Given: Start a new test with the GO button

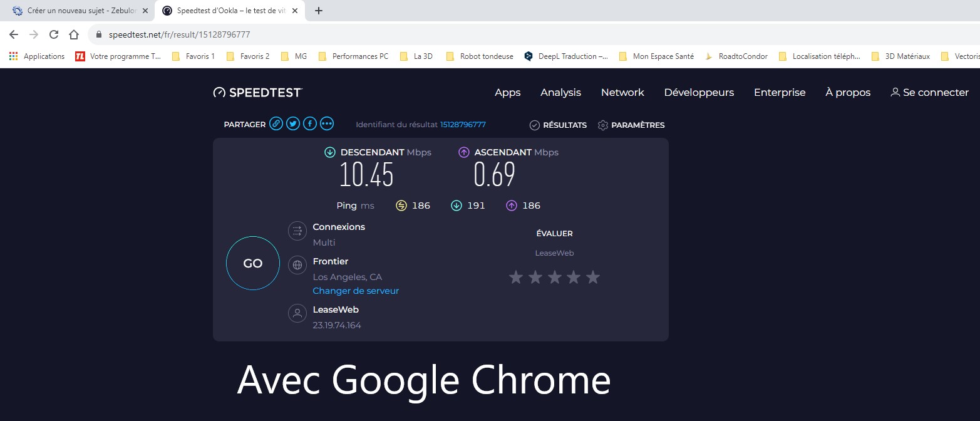Looking at the screenshot, I should 253,263.
